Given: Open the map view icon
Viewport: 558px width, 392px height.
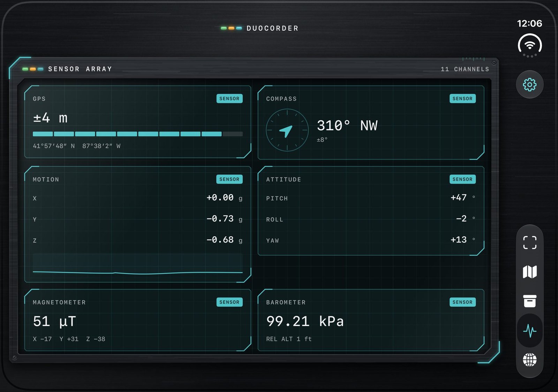Looking at the screenshot, I should point(529,272).
